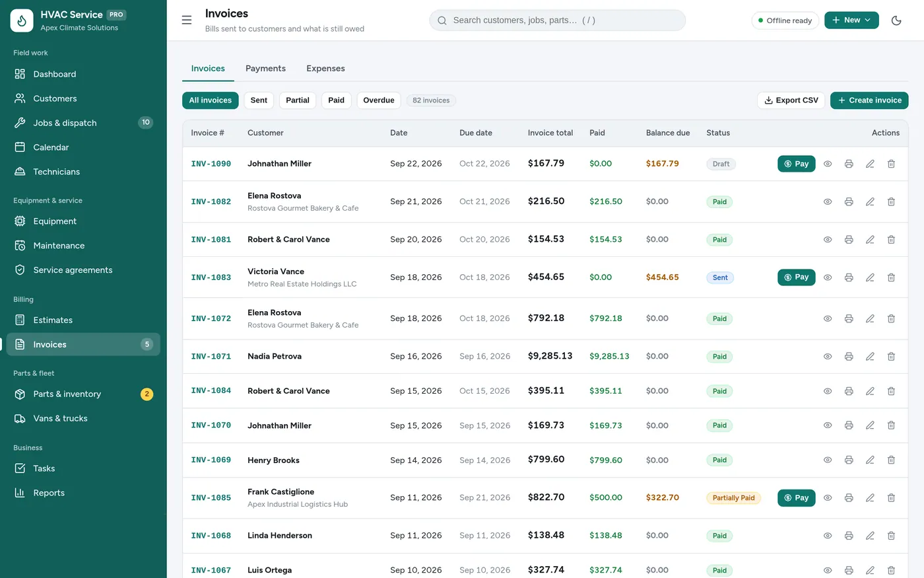Open Vans & trucks page
This screenshot has height=578, width=924.
(83, 419)
